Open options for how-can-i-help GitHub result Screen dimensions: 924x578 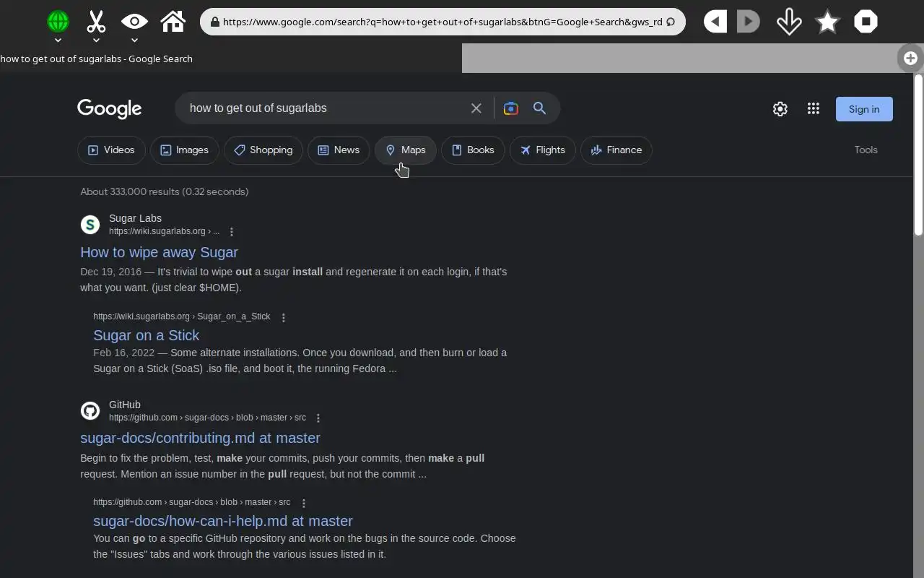304,504
